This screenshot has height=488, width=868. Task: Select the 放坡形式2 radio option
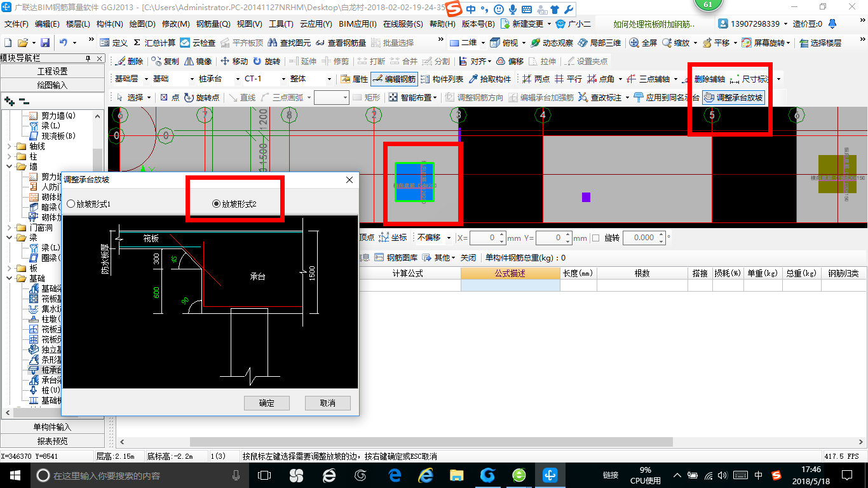pos(234,204)
